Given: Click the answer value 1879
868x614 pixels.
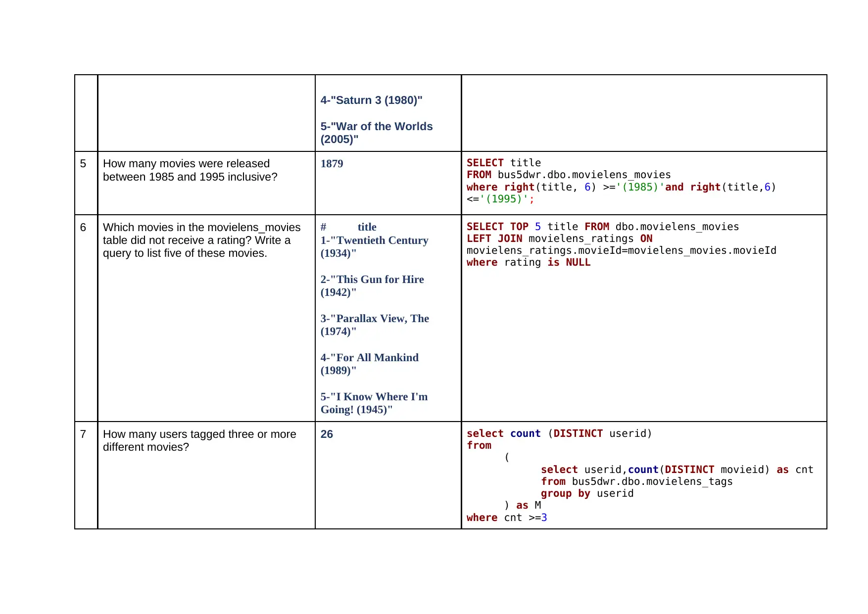Looking at the screenshot, I should [332, 164].
